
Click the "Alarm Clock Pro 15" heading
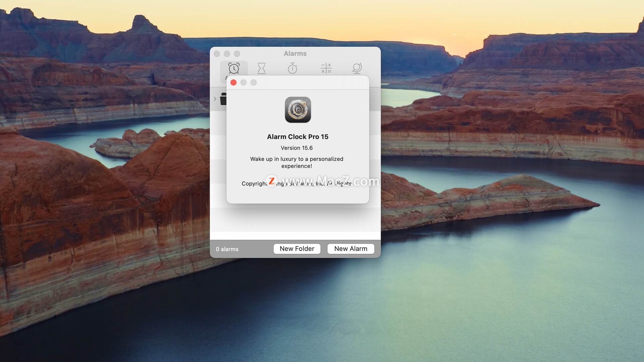tap(298, 137)
